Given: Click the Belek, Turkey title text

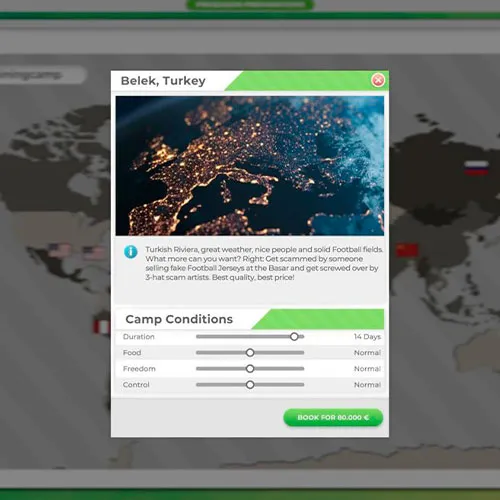Looking at the screenshot, I should pos(163,81).
